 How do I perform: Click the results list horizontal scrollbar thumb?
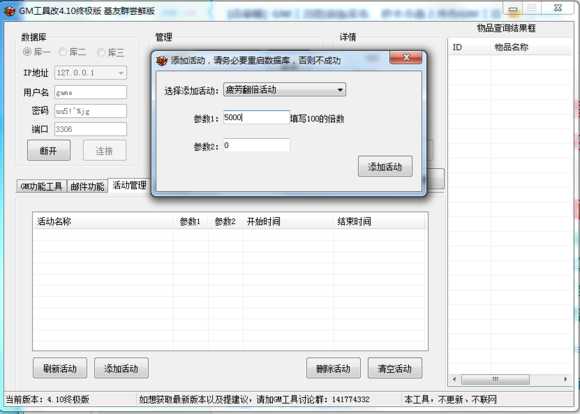click(x=495, y=379)
